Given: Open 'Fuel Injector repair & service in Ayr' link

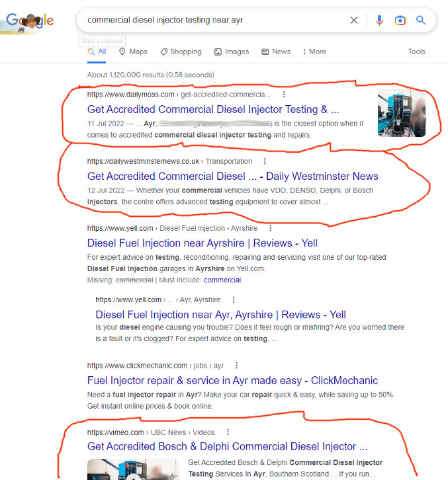Looking at the screenshot, I should click(x=232, y=380).
